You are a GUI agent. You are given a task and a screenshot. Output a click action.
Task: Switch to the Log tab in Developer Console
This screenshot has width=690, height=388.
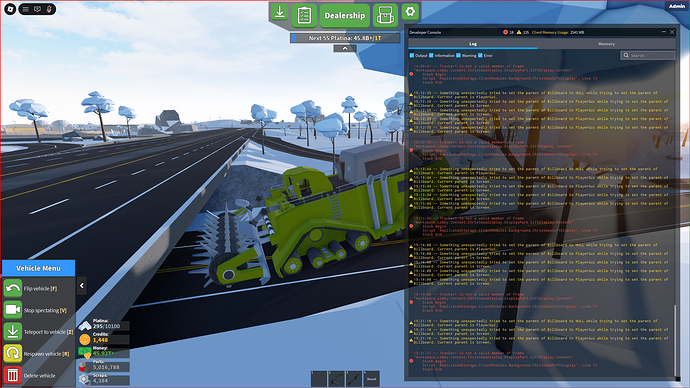coord(473,44)
